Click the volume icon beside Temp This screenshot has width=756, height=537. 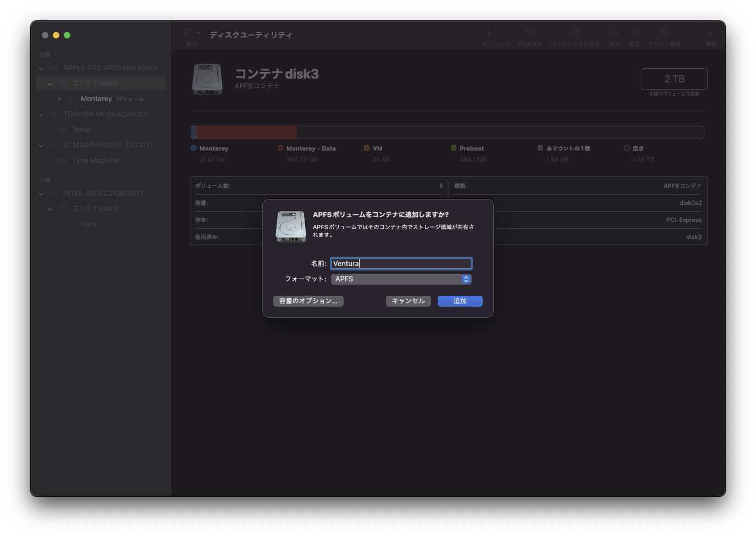pos(63,129)
